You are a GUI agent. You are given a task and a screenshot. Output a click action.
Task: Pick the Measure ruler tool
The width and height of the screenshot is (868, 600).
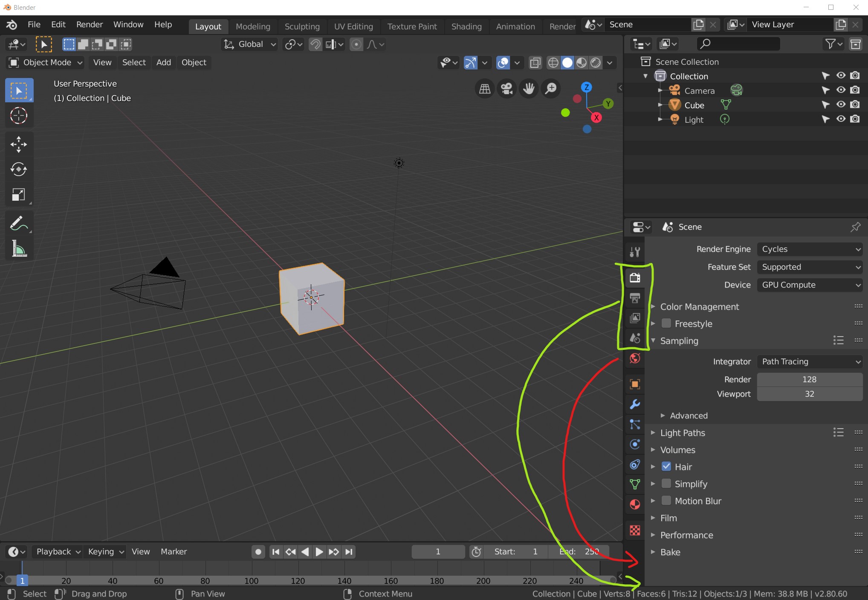click(19, 249)
